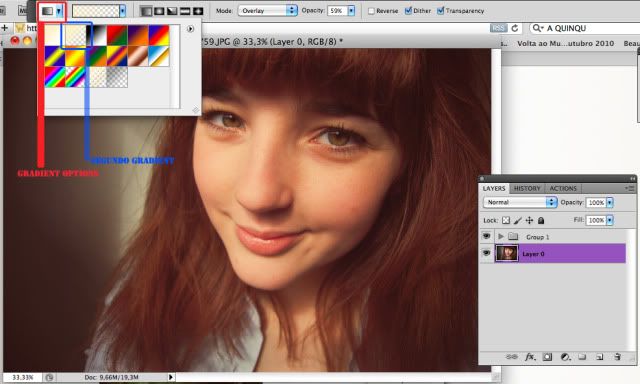Click the zoom field showing 33.33%
The width and height of the screenshot is (640, 384).
(x=22, y=377)
